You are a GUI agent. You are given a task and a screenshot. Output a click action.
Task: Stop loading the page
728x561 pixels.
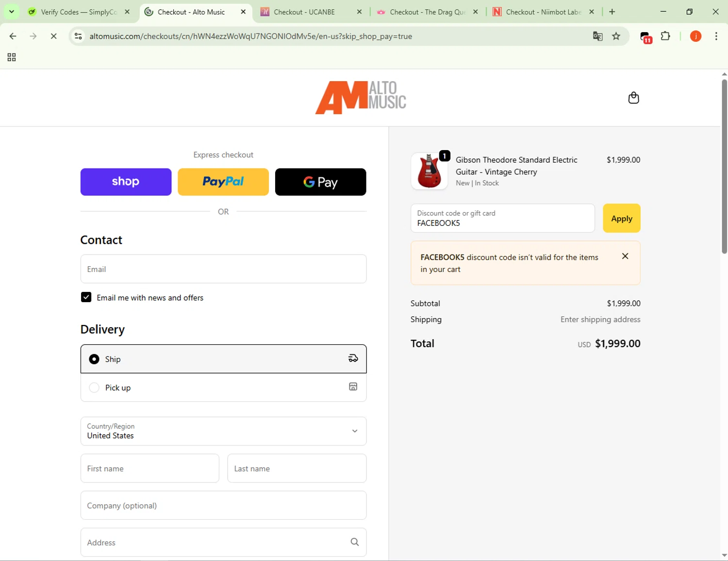click(54, 36)
